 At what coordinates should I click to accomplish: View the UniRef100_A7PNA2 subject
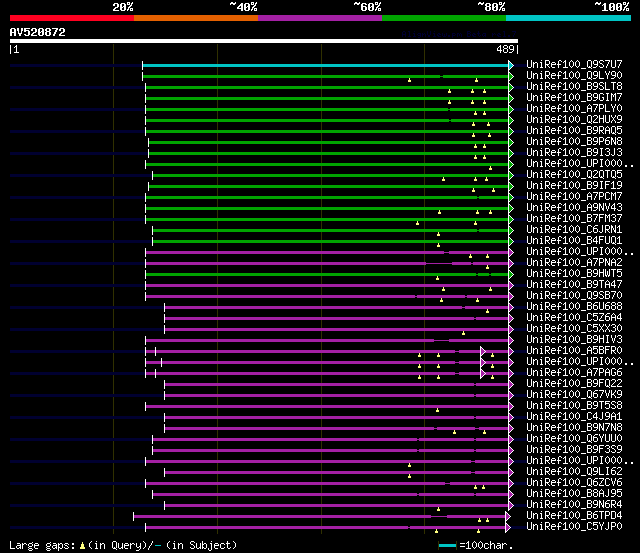click(x=574, y=262)
